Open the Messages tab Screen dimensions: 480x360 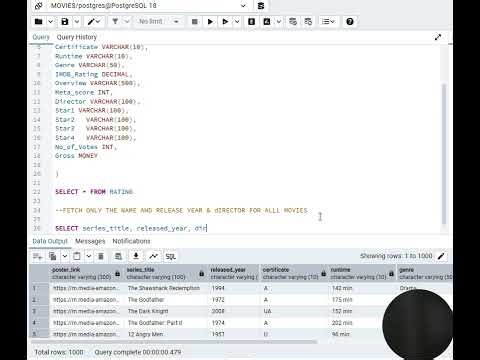tap(90, 241)
